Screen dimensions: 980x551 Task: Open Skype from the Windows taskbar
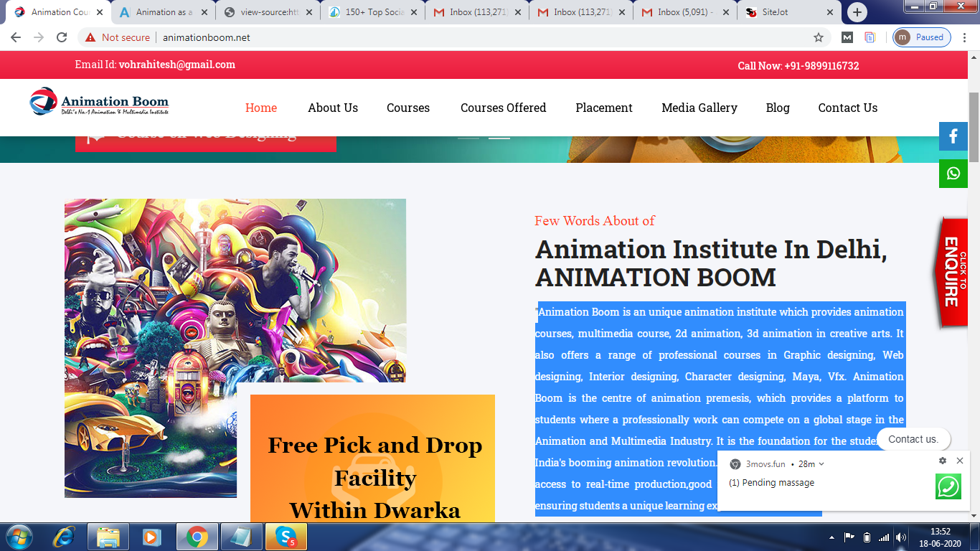[x=286, y=537]
